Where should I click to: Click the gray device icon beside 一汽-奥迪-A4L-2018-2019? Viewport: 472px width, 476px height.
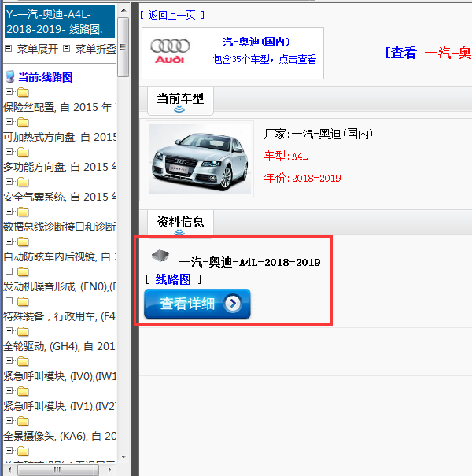click(x=160, y=257)
